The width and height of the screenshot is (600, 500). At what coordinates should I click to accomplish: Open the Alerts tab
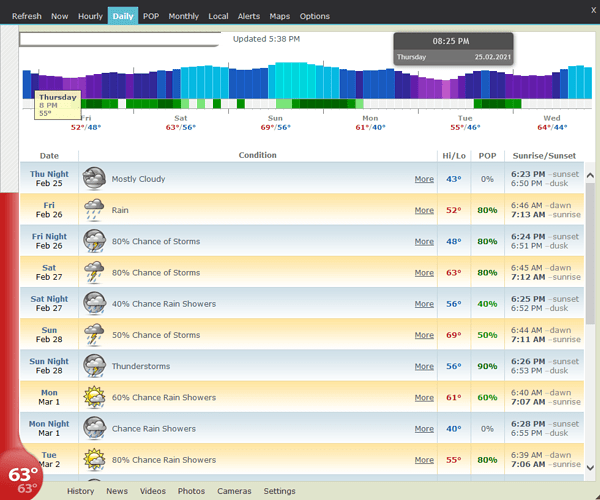(249, 16)
